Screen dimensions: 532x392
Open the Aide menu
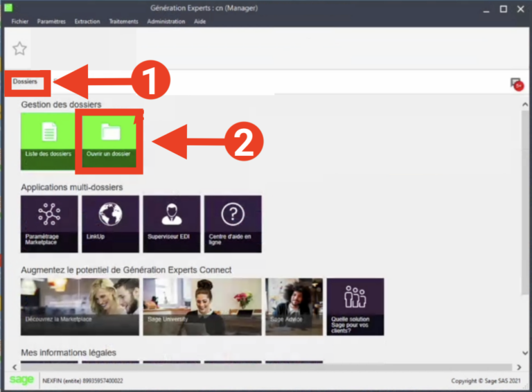coord(199,21)
